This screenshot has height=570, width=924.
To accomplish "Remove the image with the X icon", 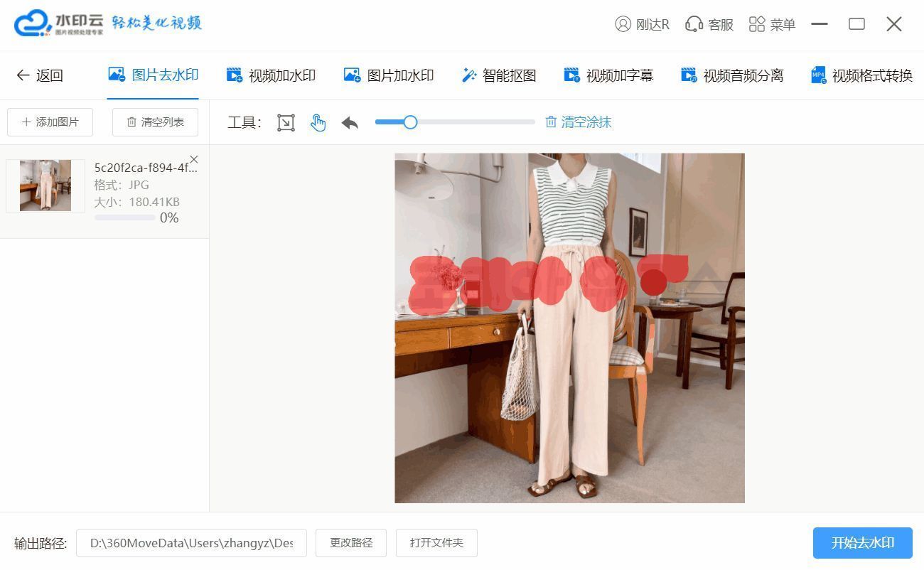I will click(x=194, y=159).
